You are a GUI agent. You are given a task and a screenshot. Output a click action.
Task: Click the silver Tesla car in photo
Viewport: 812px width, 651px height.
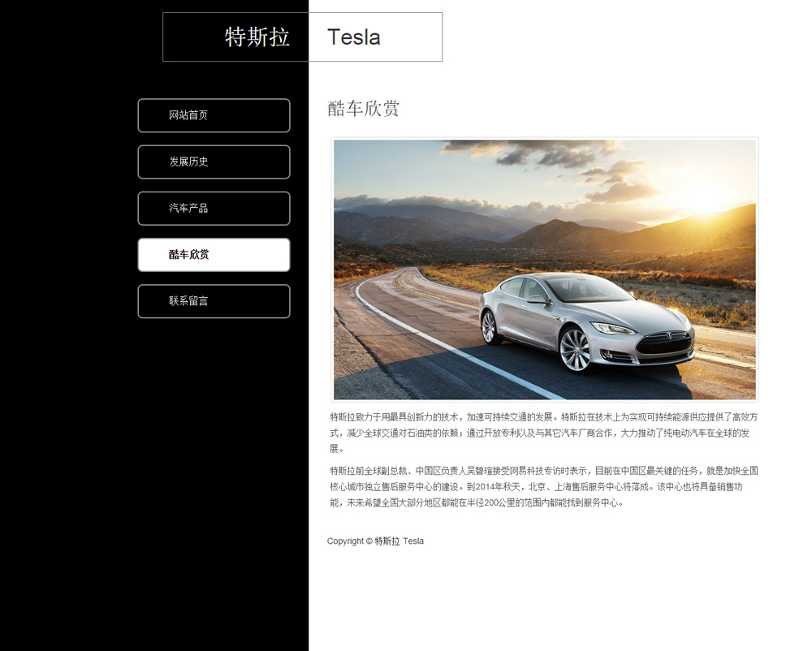coord(587,322)
